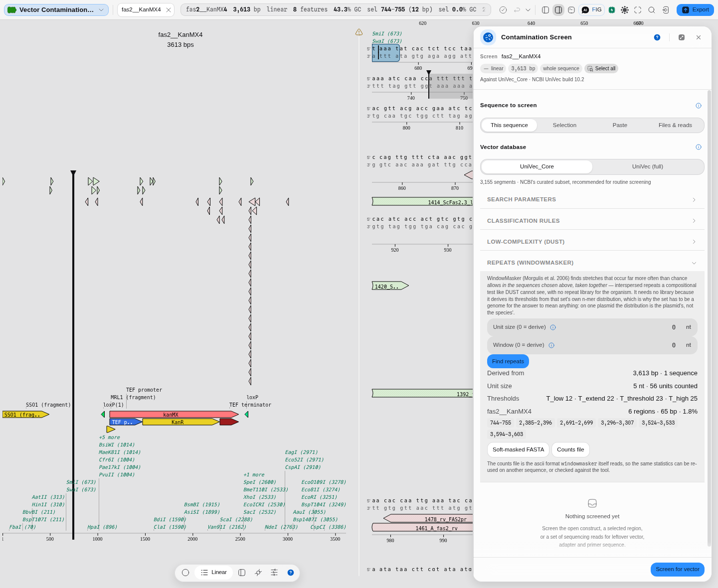Show info for Sequence to screen

699,106
